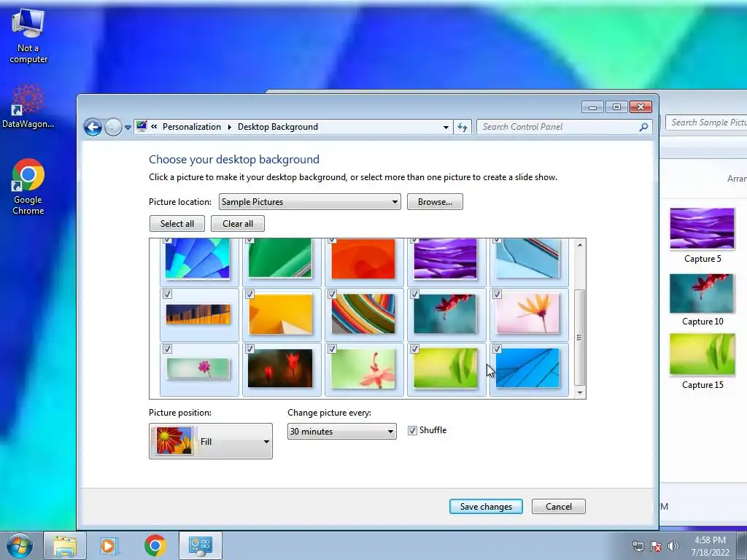Screen dimensions: 747x560
Task: Click the Control Panel taskbar button
Action: (201, 545)
